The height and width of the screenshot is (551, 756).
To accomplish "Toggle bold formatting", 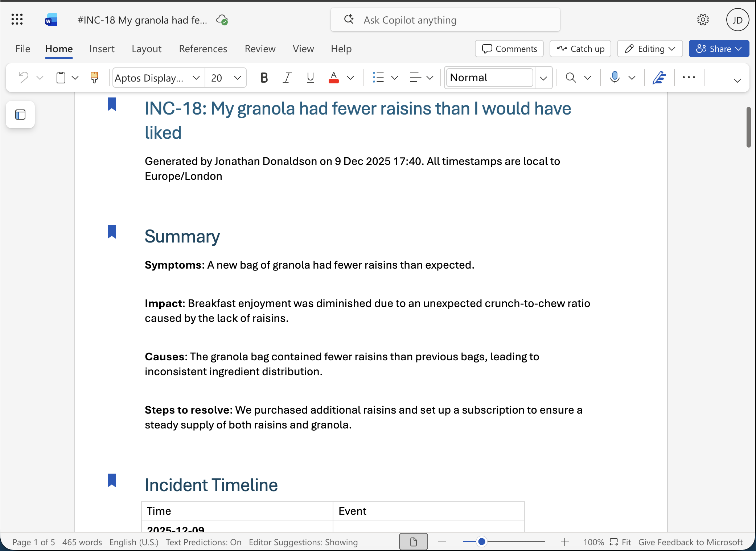I will (x=264, y=77).
